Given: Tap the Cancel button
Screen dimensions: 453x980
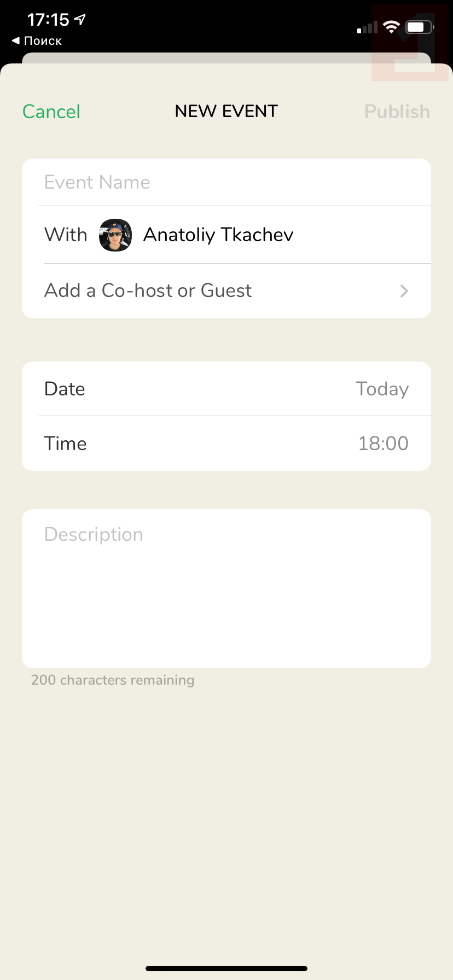Looking at the screenshot, I should (x=51, y=112).
